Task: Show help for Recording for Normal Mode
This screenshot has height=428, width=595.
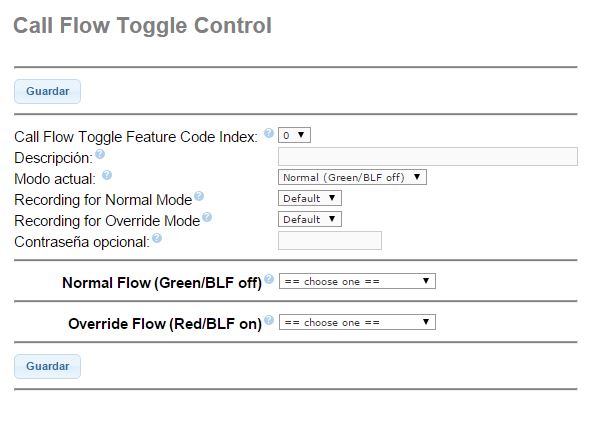Action: [x=199, y=196]
